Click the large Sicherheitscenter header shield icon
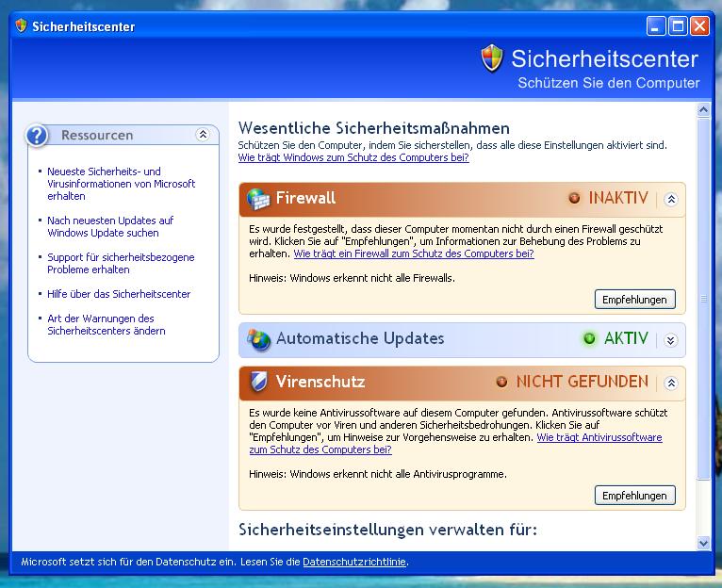The image size is (722, 588). pos(492,58)
